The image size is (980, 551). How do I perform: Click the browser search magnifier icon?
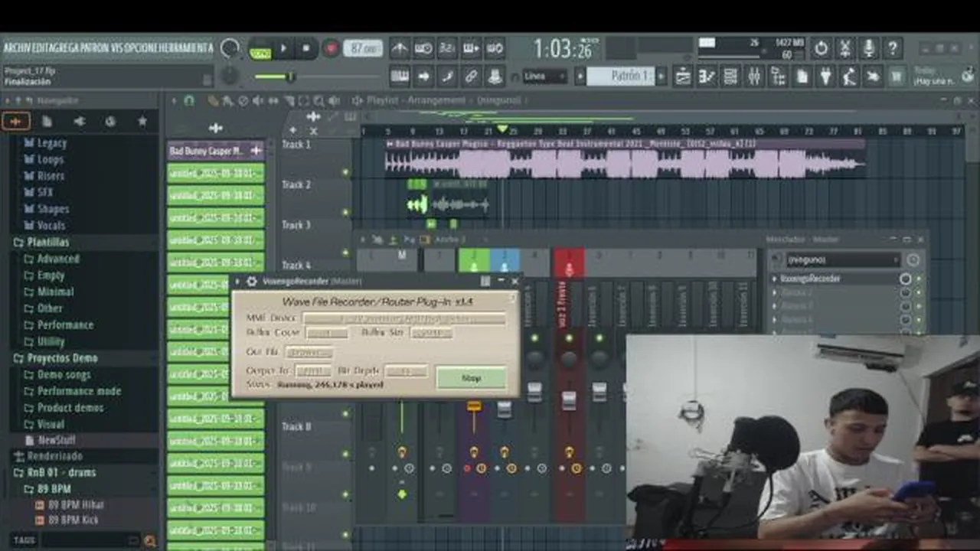pyautogui.click(x=150, y=541)
